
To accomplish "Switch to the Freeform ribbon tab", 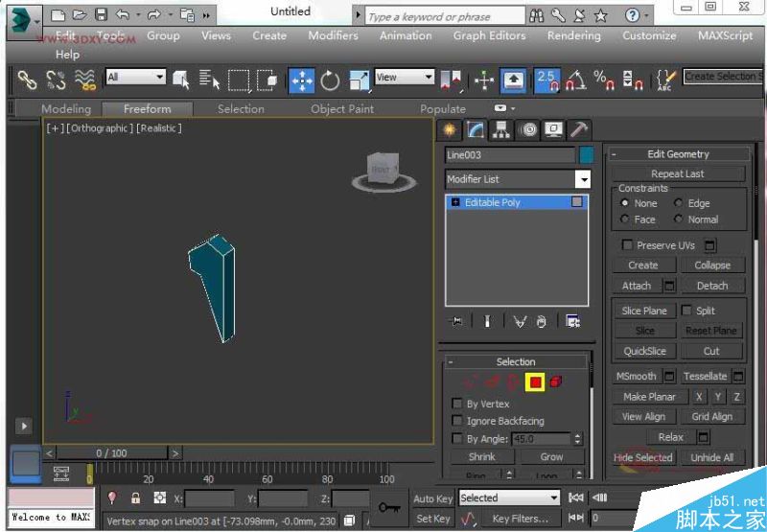I will coord(148,108).
